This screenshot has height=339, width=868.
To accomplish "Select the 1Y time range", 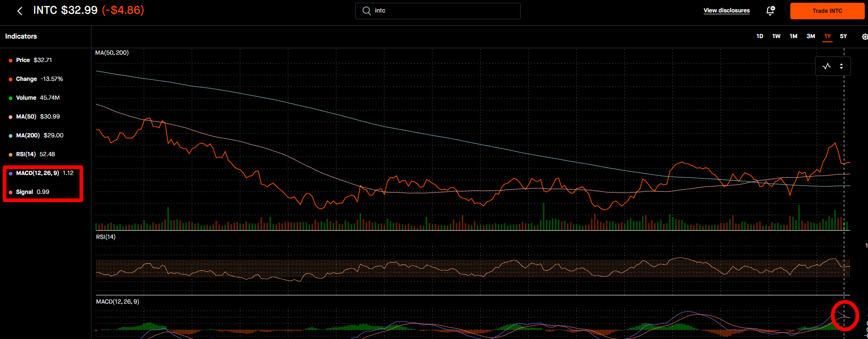I will point(828,36).
